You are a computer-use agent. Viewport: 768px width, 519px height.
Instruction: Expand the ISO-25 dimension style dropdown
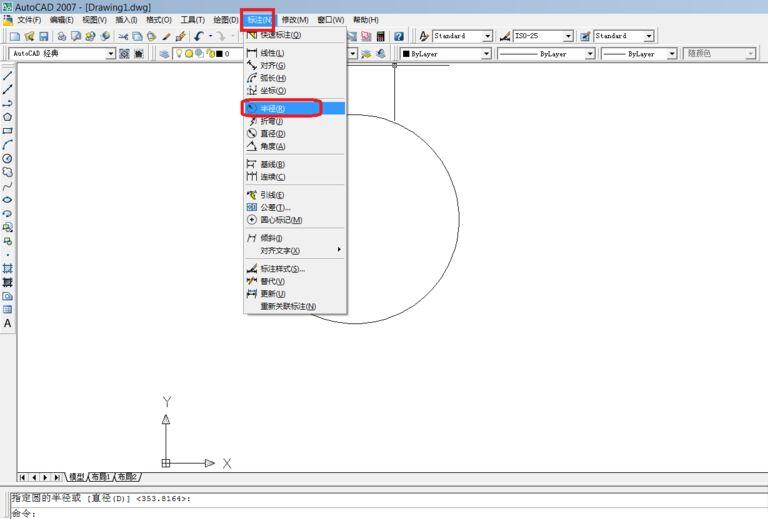pyautogui.click(x=569, y=36)
